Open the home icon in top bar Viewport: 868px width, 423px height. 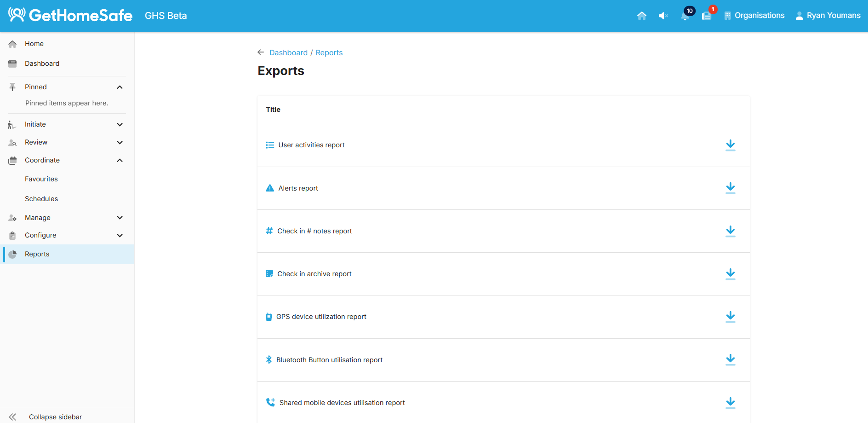coord(642,16)
